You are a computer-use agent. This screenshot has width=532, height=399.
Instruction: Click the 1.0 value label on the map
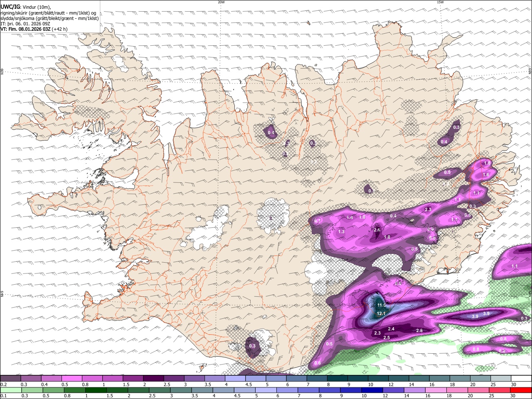click(362, 217)
